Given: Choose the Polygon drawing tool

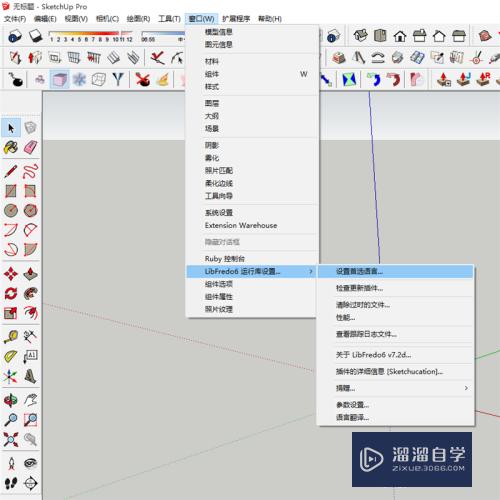Looking at the screenshot, I should click(x=30, y=210).
